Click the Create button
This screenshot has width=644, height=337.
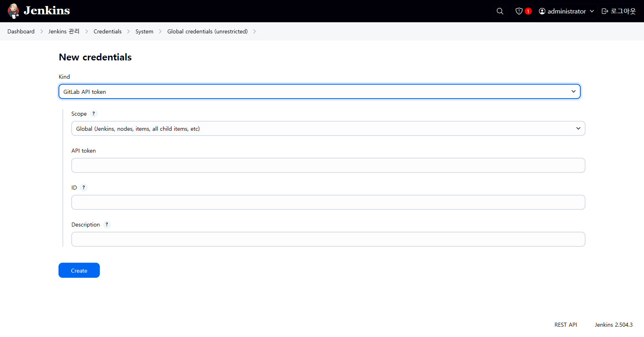79,270
